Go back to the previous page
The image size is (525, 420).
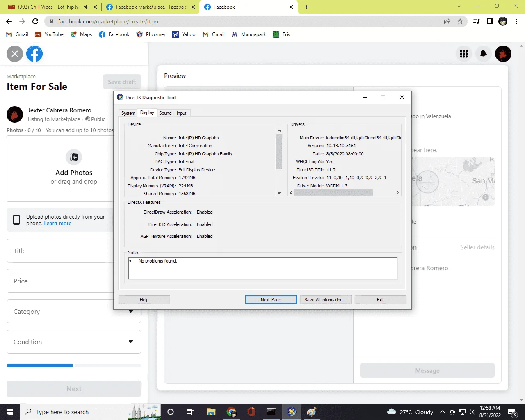(9, 21)
